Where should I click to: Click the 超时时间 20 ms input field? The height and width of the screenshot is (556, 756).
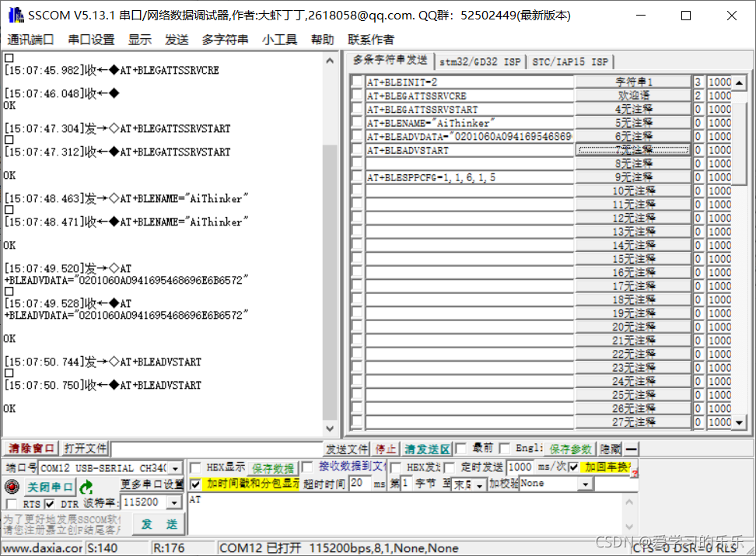click(361, 483)
